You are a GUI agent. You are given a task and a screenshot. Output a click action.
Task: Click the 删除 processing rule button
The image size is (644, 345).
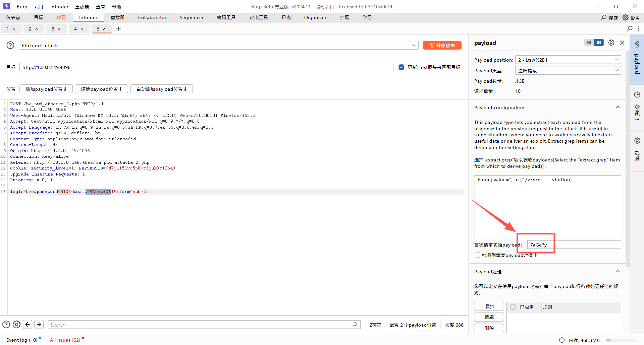489,328
